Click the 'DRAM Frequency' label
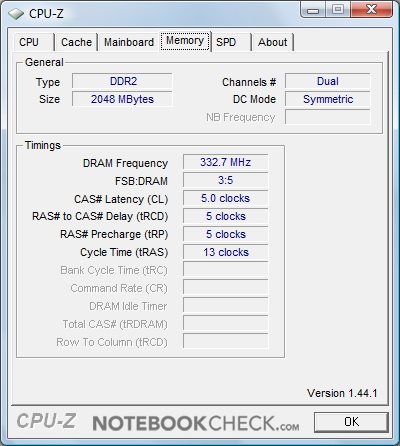The image size is (400, 446). (125, 163)
